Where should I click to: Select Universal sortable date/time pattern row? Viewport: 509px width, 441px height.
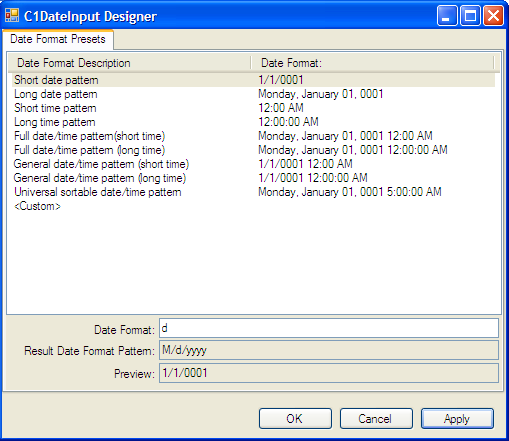[253, 192]
